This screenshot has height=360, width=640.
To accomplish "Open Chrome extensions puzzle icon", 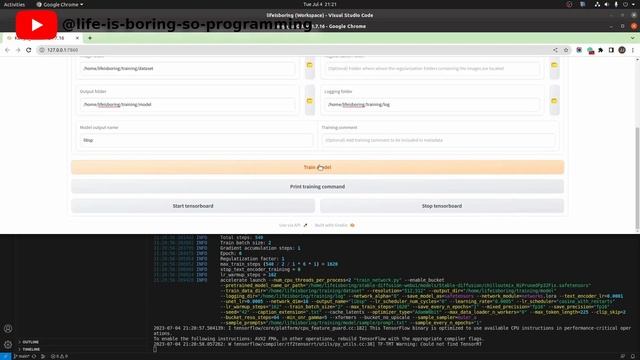I will (x=600, y=50).
